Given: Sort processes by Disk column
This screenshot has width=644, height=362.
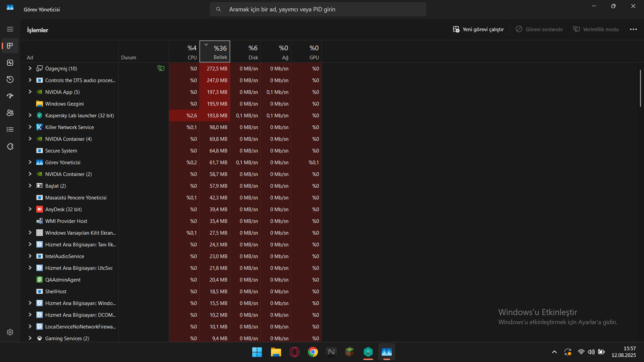Looking at the screenshot, I should [x=245, y=52].
